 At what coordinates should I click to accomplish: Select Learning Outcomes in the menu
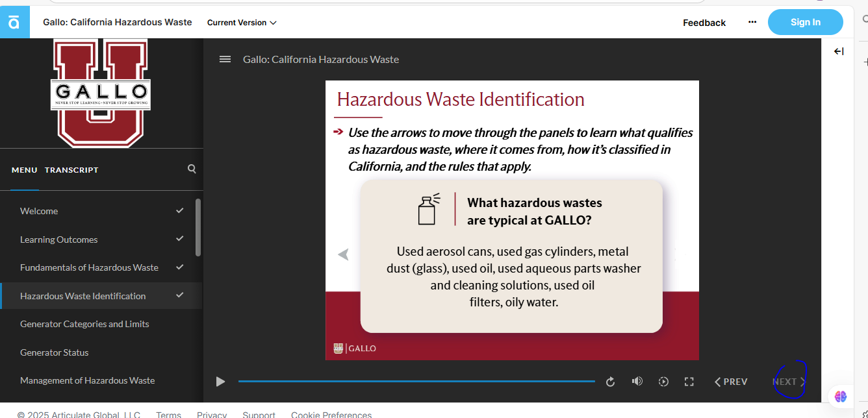coord(101,240)
